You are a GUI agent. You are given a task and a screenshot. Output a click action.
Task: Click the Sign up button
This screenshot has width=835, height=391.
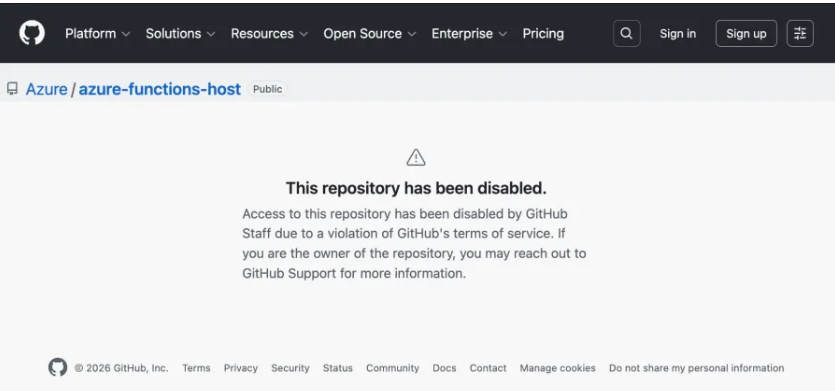[746, 34]
